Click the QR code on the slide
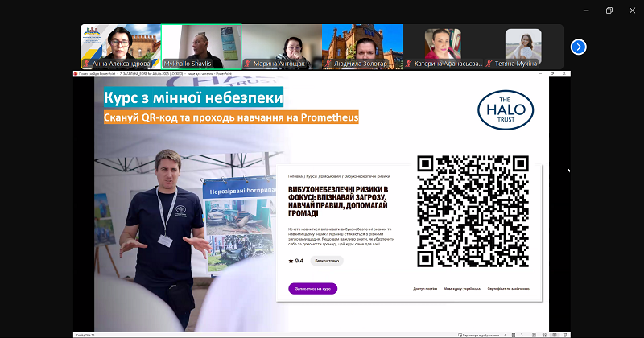 [x=473, y=211]
